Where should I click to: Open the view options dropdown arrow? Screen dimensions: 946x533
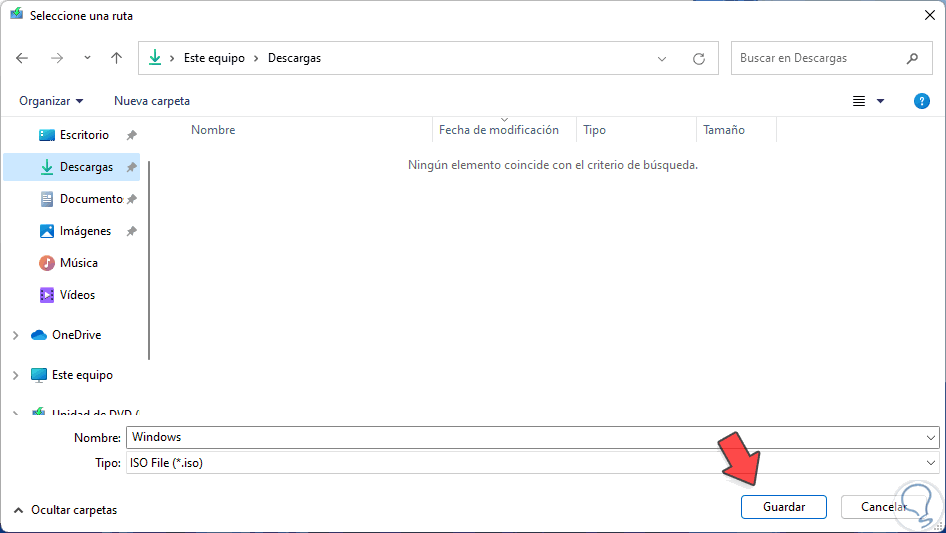click(880, 101)
